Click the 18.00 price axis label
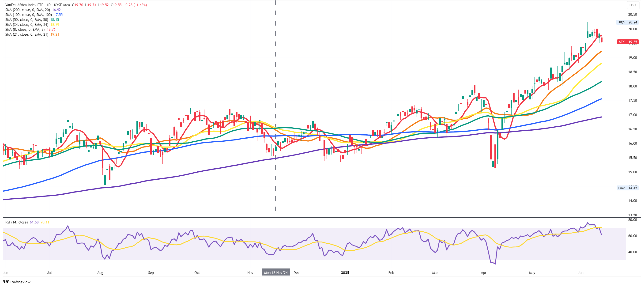The width and height of the screenshot is (644, 287). 632,86
